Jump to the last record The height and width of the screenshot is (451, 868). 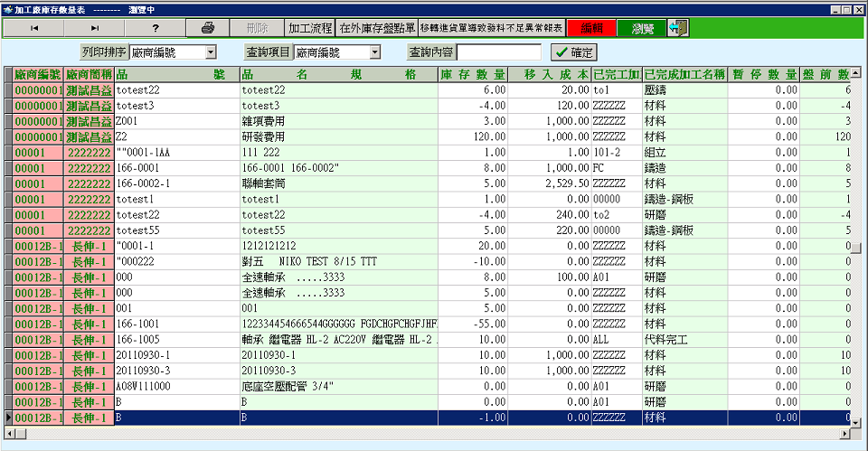click(95, 28)
